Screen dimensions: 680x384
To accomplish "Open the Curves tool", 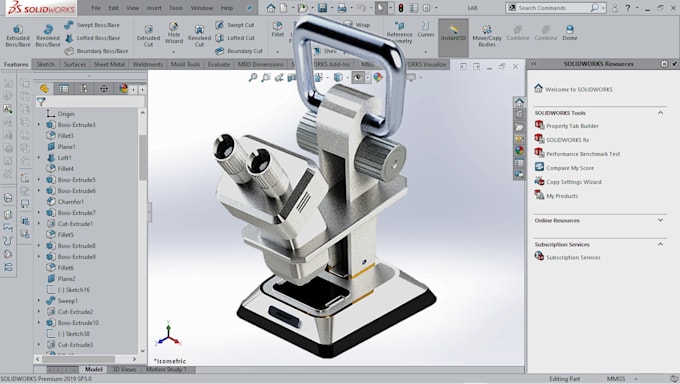I will pos(425,29).
